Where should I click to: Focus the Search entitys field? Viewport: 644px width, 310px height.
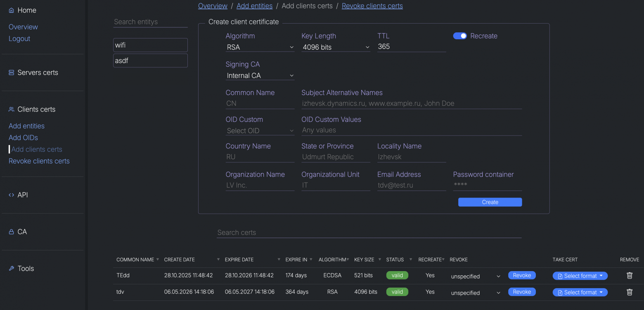click(150, 22)
